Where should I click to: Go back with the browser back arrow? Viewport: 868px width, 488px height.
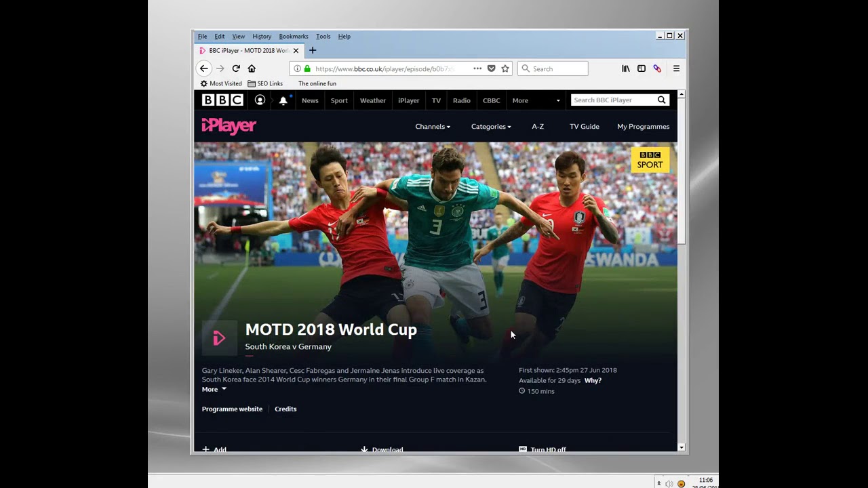click(x=203, y=68)
